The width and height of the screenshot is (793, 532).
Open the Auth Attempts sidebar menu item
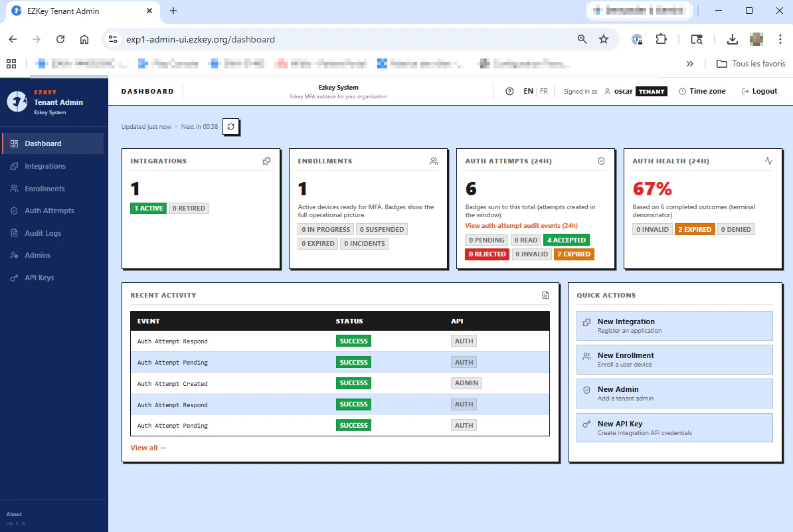pyautogui.click(x=53, y=211)
